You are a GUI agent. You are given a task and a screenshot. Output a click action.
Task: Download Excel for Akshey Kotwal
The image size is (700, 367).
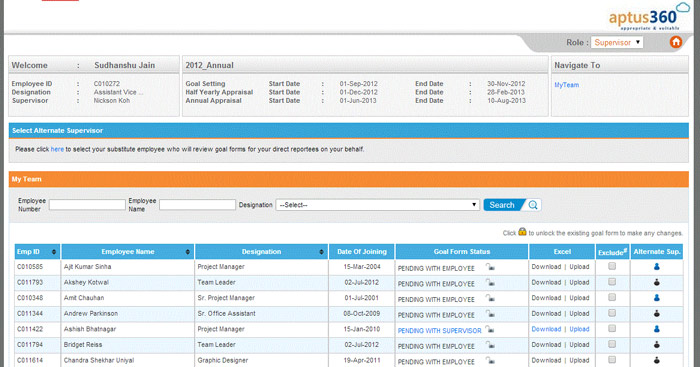point(546,282)
